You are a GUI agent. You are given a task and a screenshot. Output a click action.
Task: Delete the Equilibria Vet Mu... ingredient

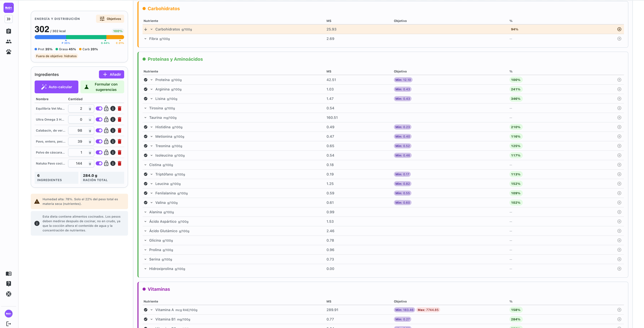pos(119,109)
